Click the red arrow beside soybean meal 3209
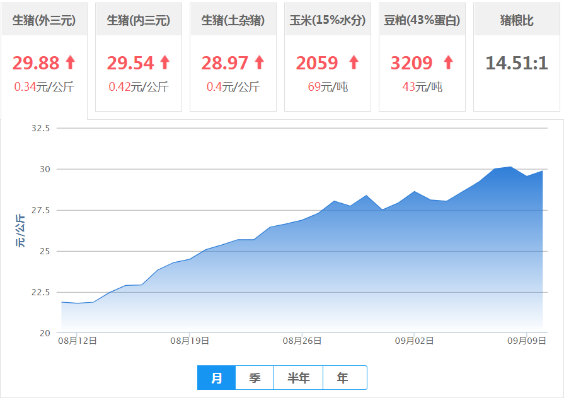564x400 pixels. 448,62
